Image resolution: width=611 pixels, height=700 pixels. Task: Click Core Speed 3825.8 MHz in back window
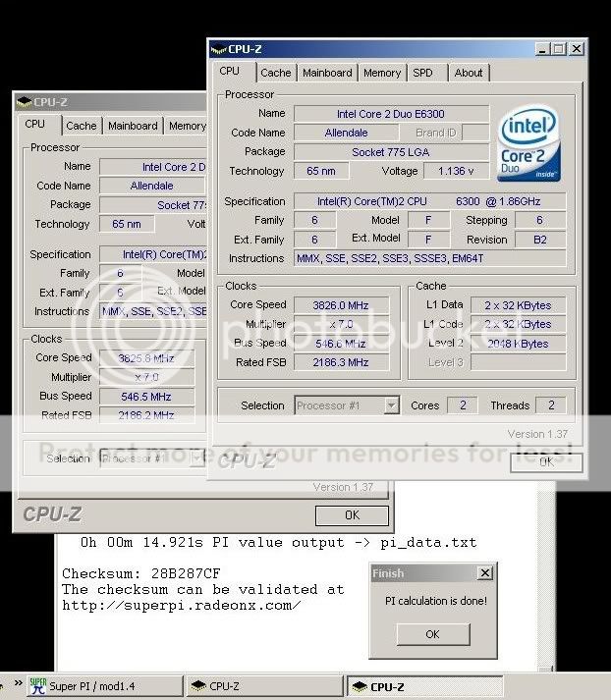pos(146,358)
